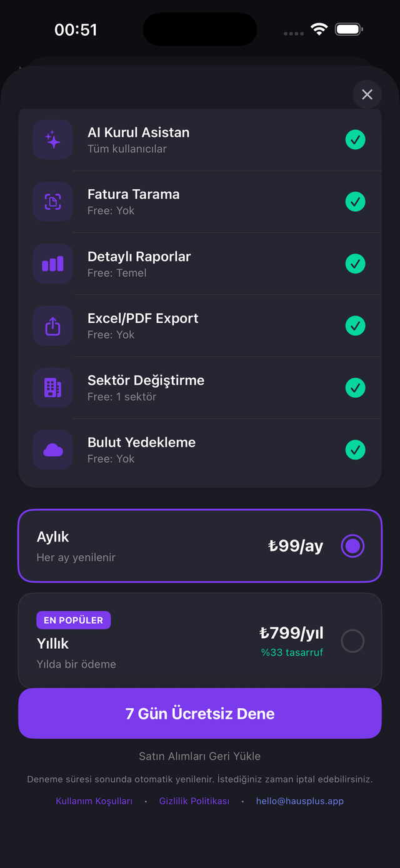The image size is (400, 868).
Task: Tap Satın Alımları Geri Yükle
Action: click(x=200, y=756)
